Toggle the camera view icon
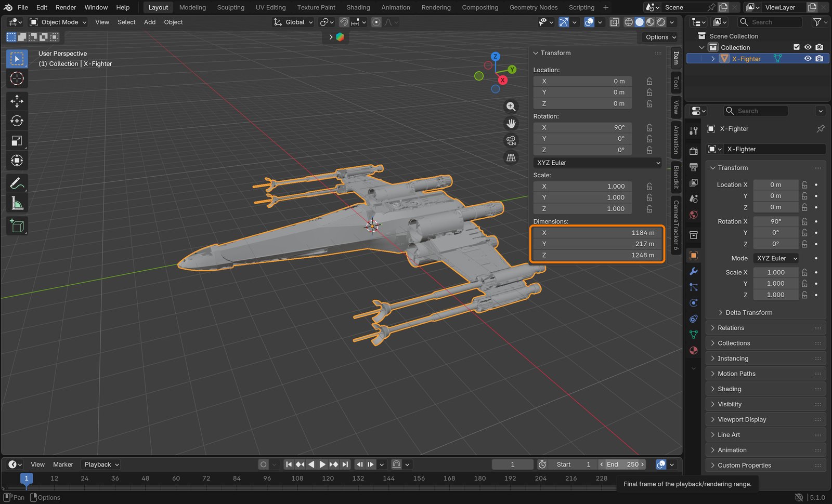Screen dimensions: 832x504 [x=511, y=140]
